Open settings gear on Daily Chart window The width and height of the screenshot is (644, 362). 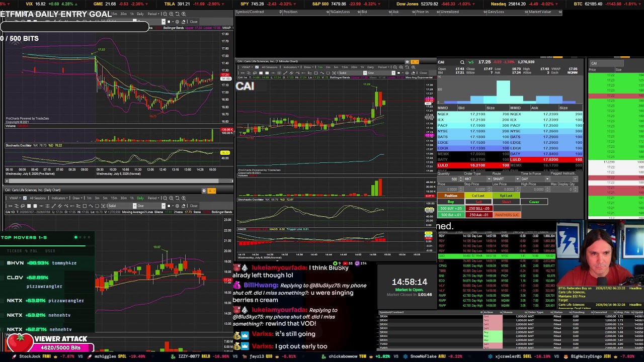(204, 191)
